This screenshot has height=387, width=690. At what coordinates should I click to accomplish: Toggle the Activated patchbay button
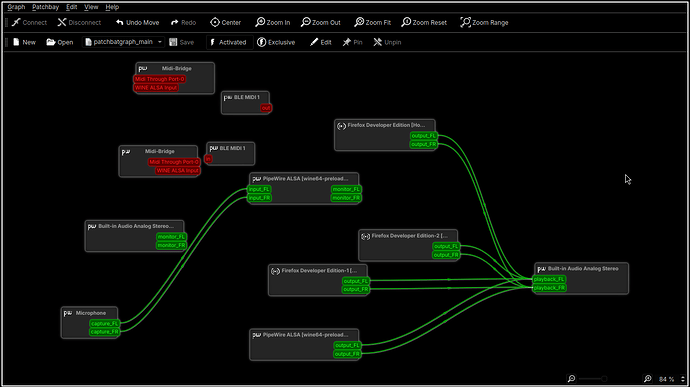[x=228, y=42]
